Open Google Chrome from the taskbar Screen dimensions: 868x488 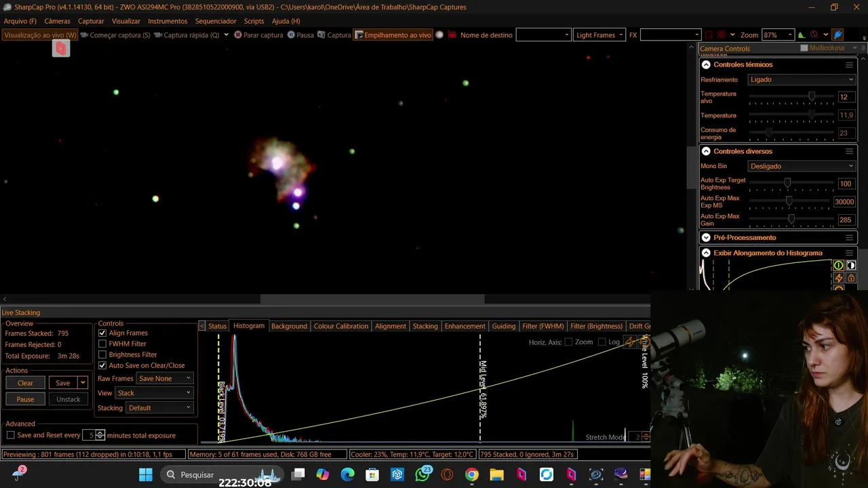click(x=471, y=474)
